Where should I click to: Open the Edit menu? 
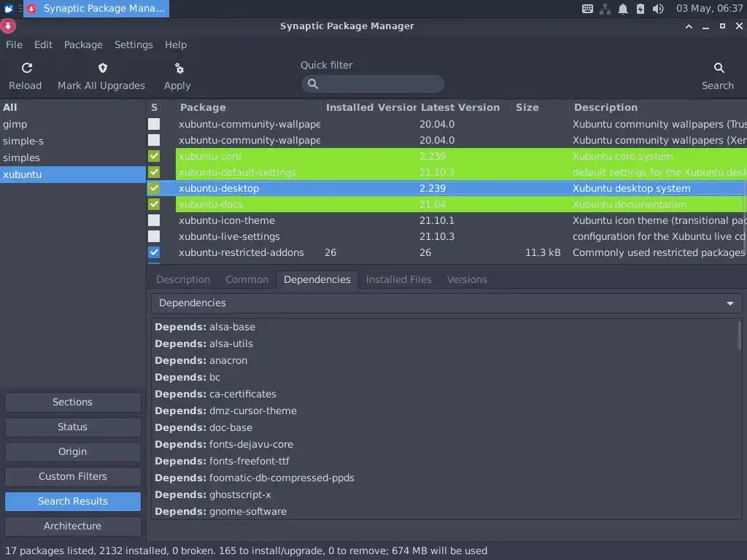[x=43, y=44]
